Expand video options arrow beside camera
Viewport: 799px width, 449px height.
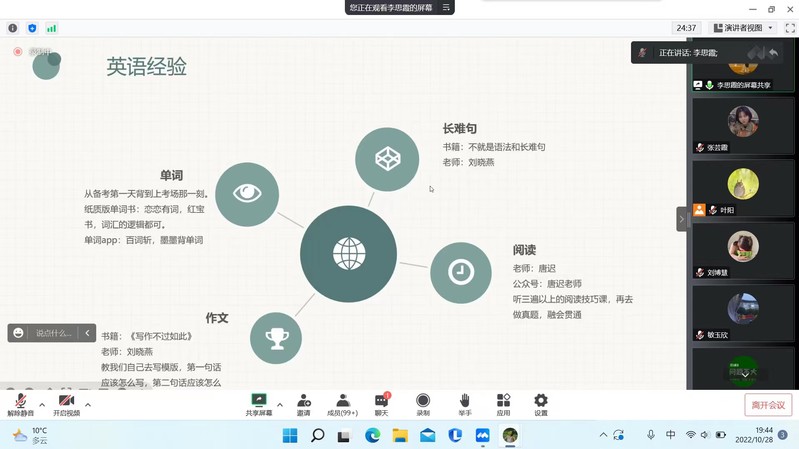[x=88, y=405]
